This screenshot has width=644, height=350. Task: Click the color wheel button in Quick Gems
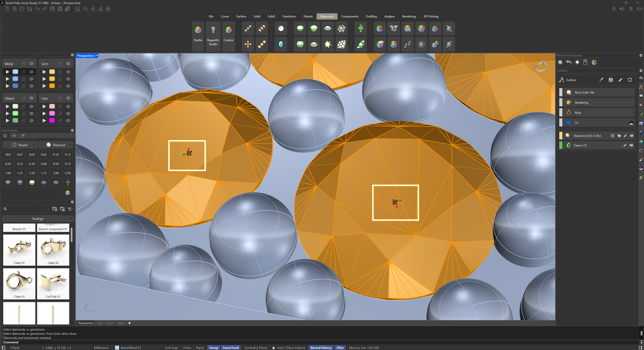(x=68, y=193)
